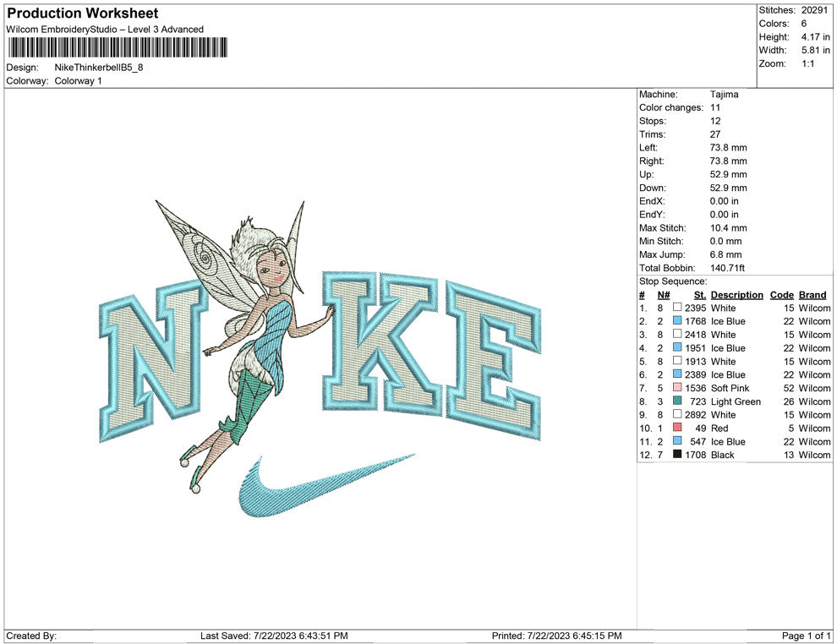Click the Red description in row 10
The height and width of the screenshot is (644, 837).
(719, 428)
